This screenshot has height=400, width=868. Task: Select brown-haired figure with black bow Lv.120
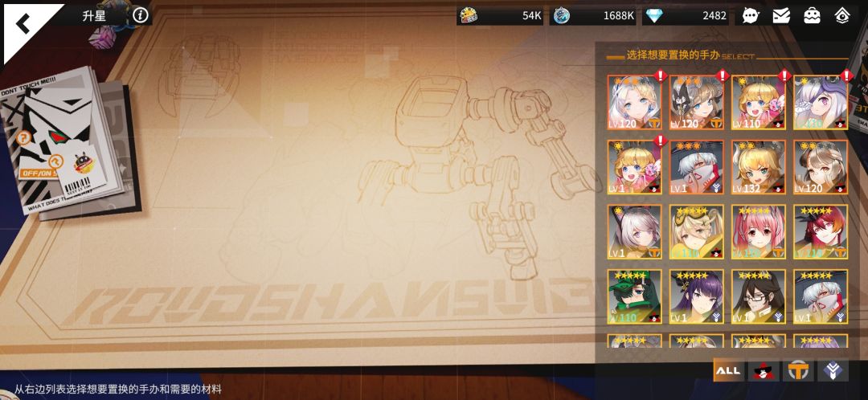696,102
